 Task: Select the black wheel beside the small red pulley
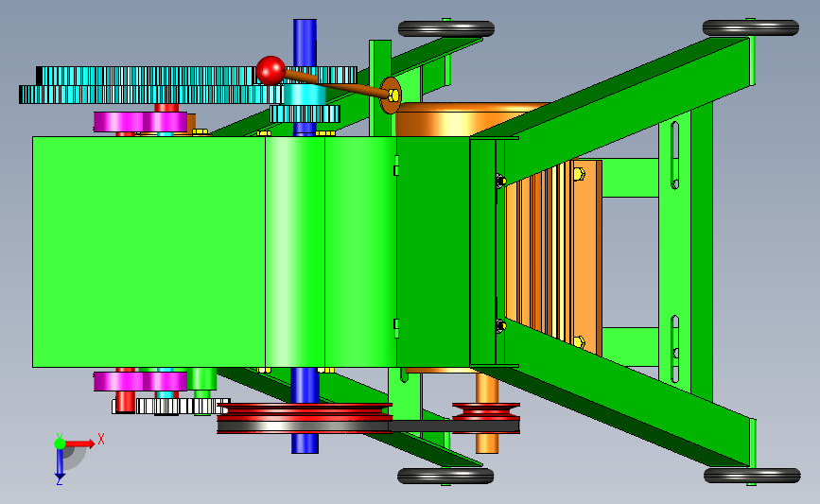point(445,476)
